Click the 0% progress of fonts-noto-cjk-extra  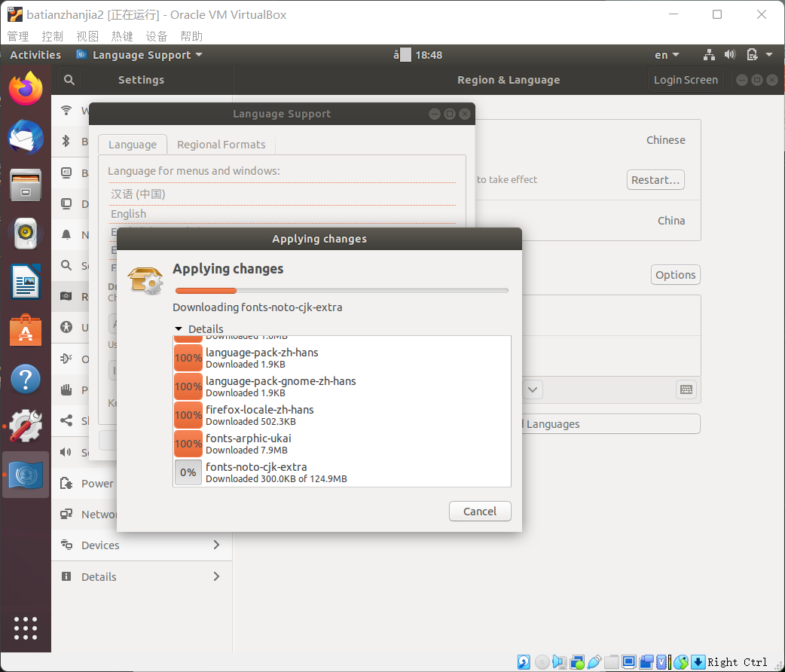point(188,472)
